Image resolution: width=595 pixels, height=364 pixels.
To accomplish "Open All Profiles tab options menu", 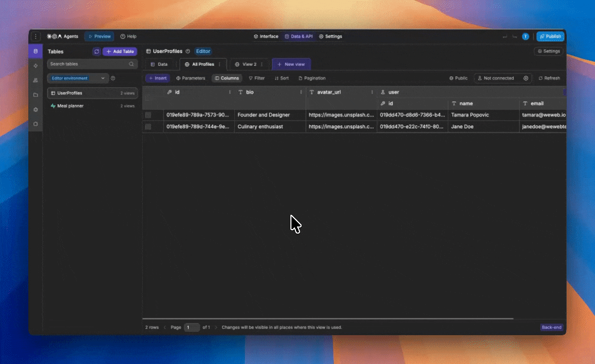I will pos(220,65).
